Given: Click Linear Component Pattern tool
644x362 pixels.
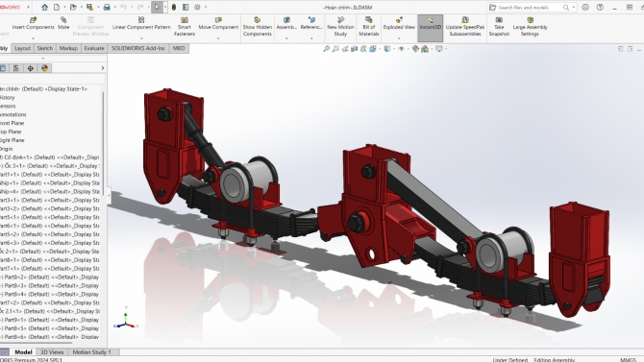Looking at the screenshot, I should coord(141,23).
